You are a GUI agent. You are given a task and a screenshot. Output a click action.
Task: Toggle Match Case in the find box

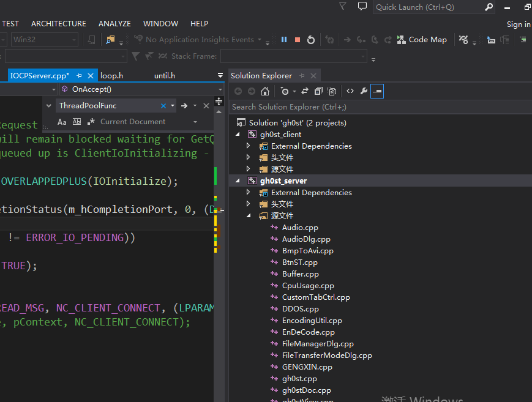[x=62, y=122]
